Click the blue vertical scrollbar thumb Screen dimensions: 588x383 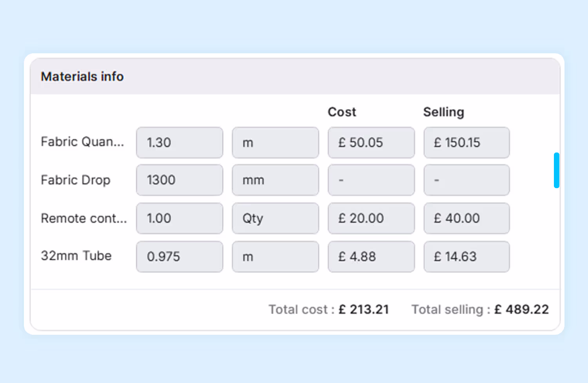(x=557, y=170)
